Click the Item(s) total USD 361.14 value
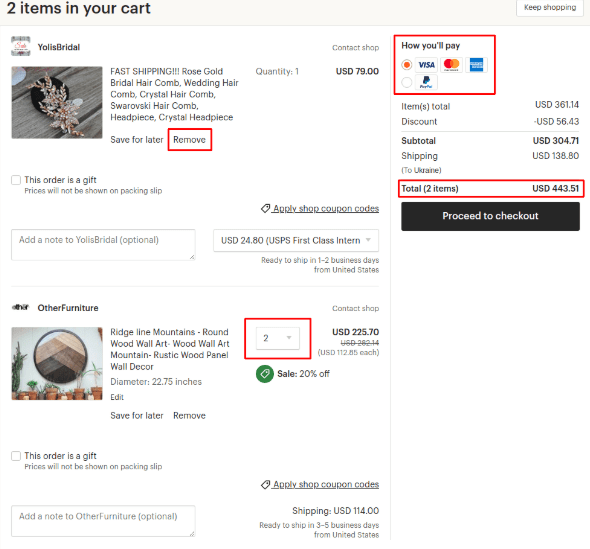 click(x=557, y=105)
